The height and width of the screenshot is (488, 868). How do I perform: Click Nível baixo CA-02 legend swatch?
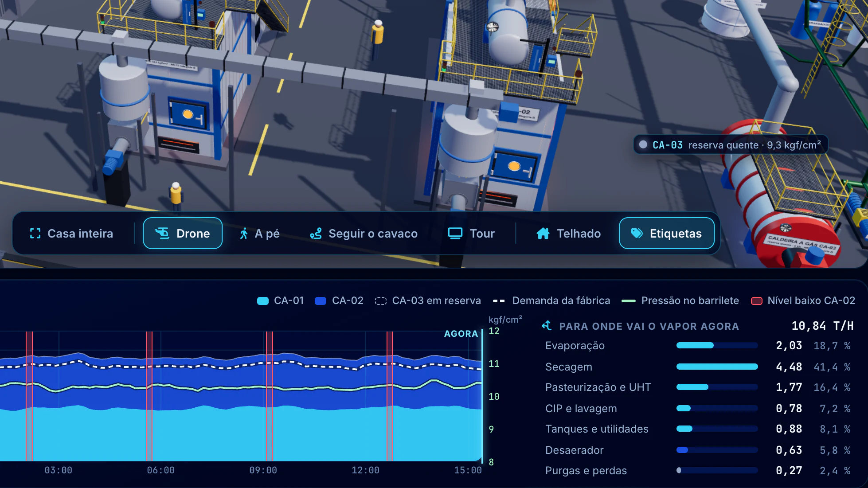757,301
